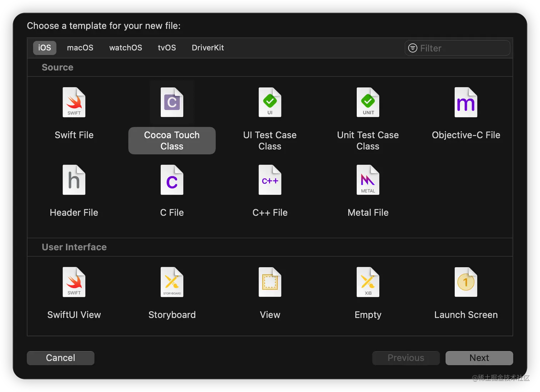The height and width of the screenshot is (392, 540).
Task: Select the Swift File template icon
Action: pos(74,103)
